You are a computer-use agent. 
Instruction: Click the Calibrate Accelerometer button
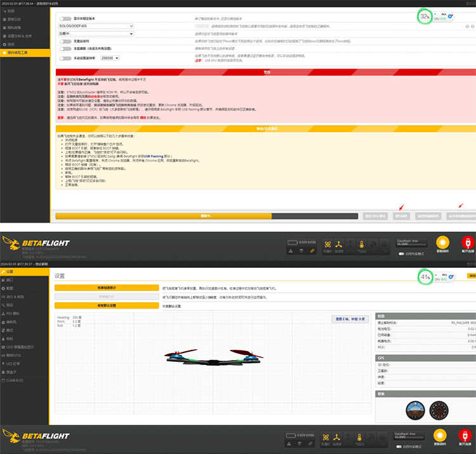[x=107, y=288]
